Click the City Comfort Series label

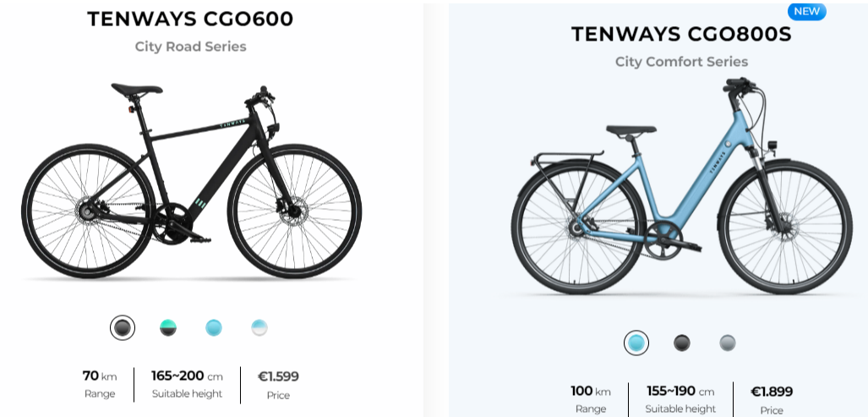(681, 62)
